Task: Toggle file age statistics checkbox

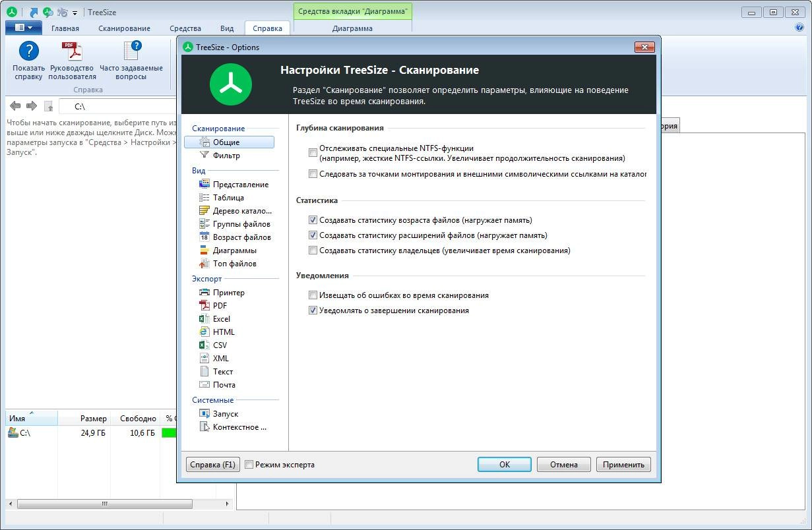Action: pos(313,220)
